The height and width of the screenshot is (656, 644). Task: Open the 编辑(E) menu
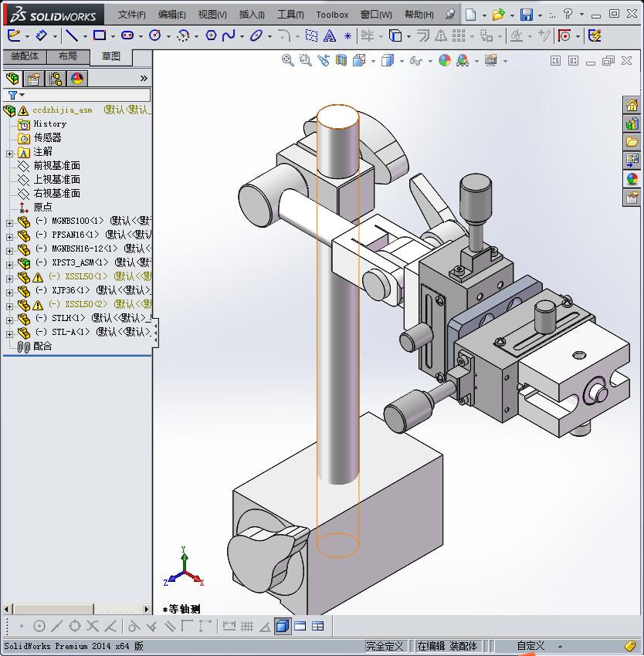171,15
